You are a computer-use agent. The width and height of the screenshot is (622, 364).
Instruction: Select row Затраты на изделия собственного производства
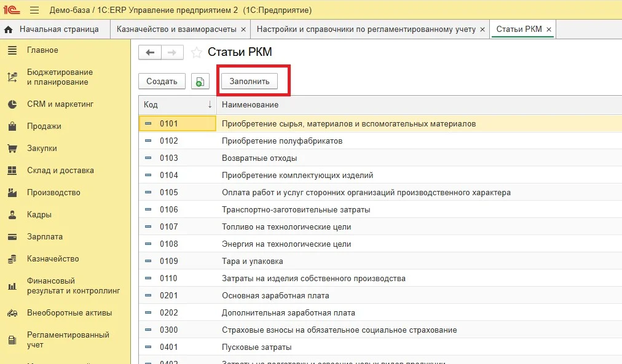pos(380,279)
